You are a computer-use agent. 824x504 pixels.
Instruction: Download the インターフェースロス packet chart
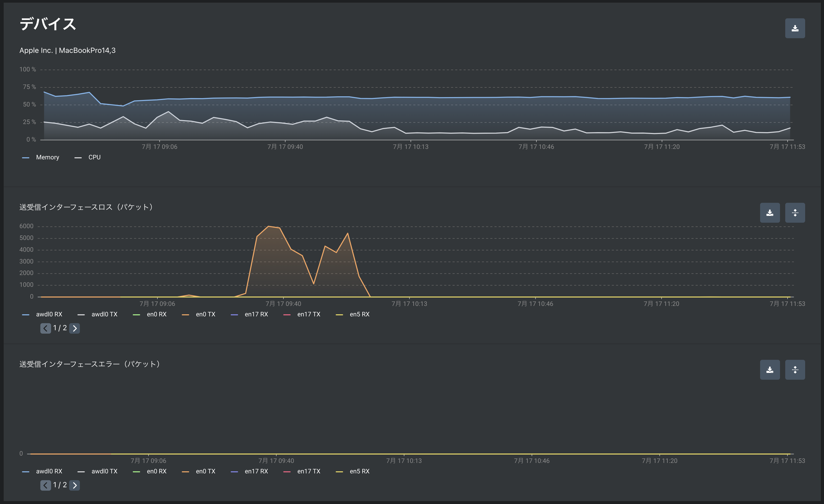pos(770,212)
